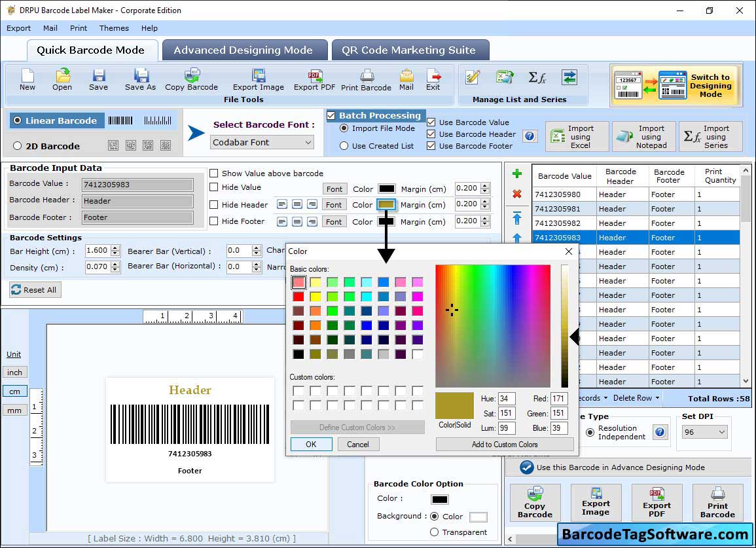Increase Bar Height spinner value
Image resolution: width=756 pixels, height=548 pixels.
point(115,248)
